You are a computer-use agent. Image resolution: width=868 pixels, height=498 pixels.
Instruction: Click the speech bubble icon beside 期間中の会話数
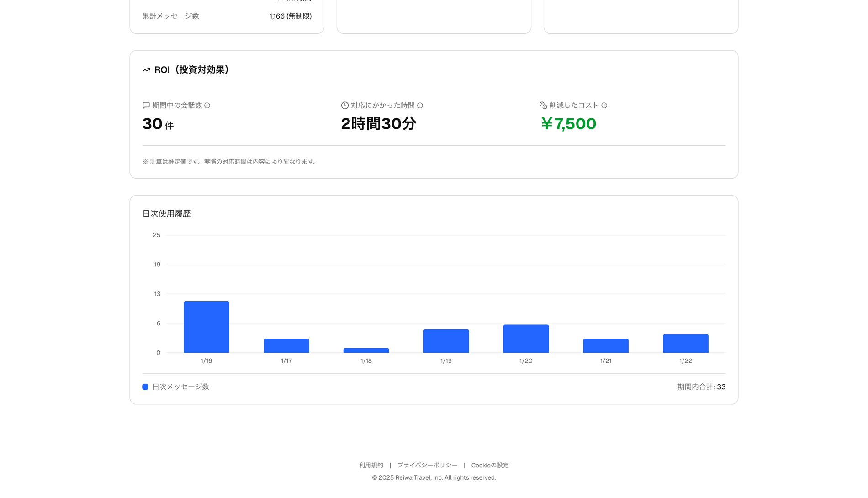click(146, 105)
